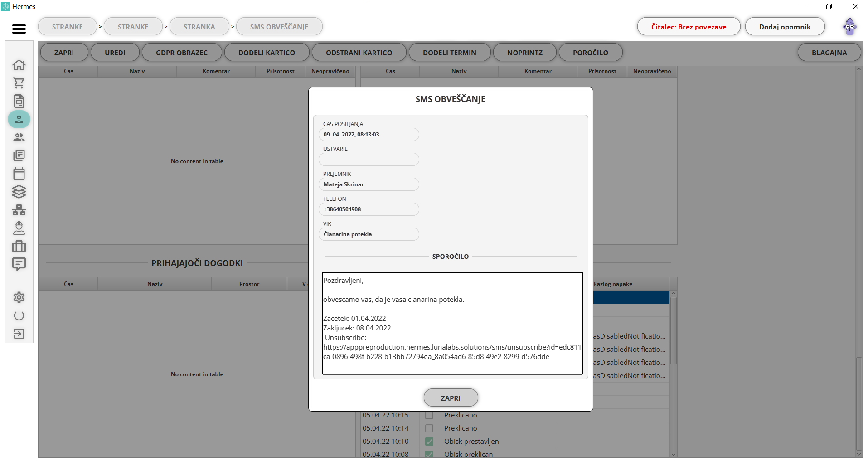Screen dimensions: 868x466
Task: Open the hamburger main menu
Action: (19, 29)
